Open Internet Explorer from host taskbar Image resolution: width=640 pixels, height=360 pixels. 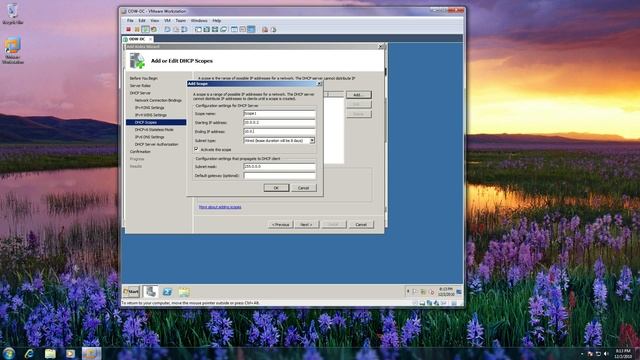tap(29, 353)
